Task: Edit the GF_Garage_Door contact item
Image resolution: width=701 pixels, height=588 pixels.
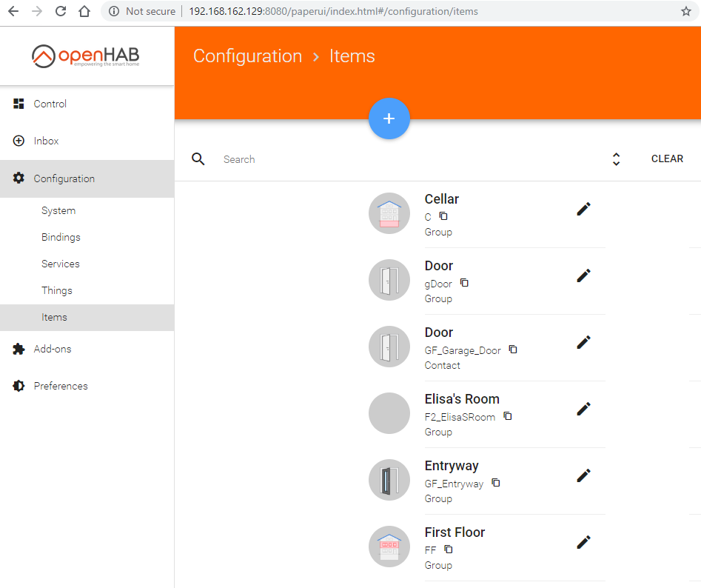Action: point(583,342)
